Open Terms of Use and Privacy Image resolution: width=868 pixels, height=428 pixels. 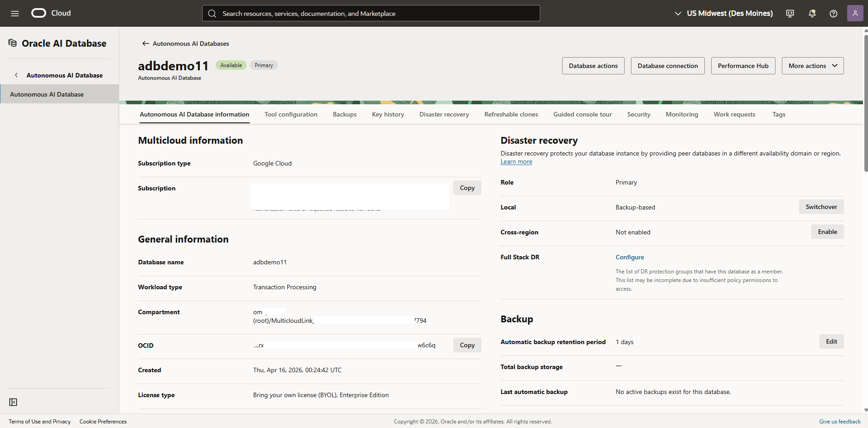click(x=39, y=422)
